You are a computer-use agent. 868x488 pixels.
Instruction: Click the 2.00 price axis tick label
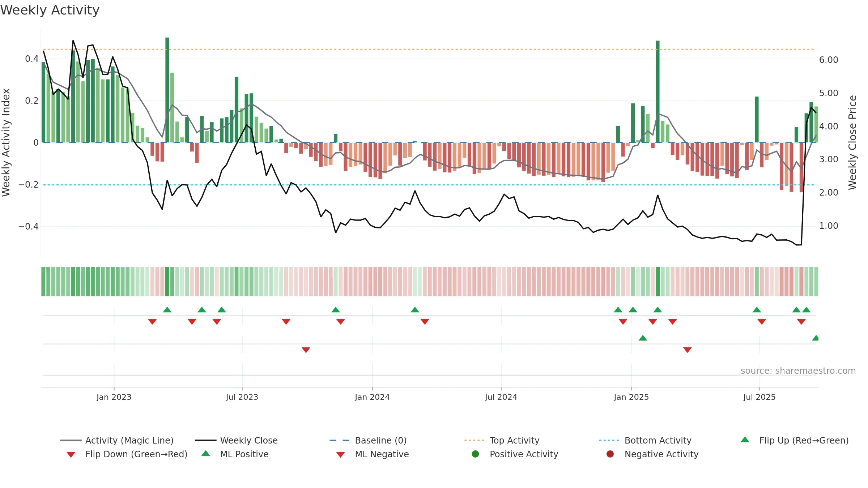coord(829,192)
